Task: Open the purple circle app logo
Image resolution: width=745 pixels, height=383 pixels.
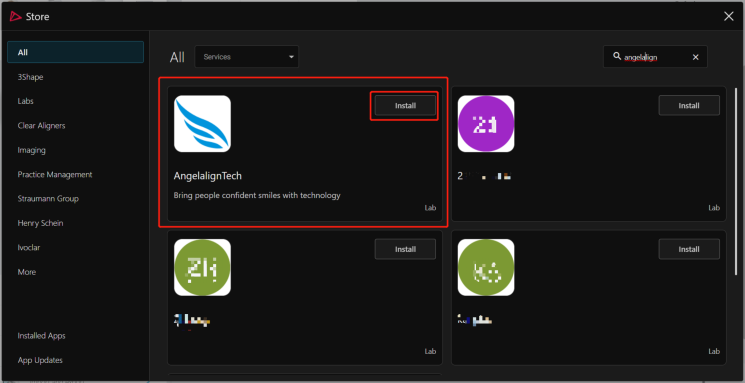Action: click(x=486, y=124)
